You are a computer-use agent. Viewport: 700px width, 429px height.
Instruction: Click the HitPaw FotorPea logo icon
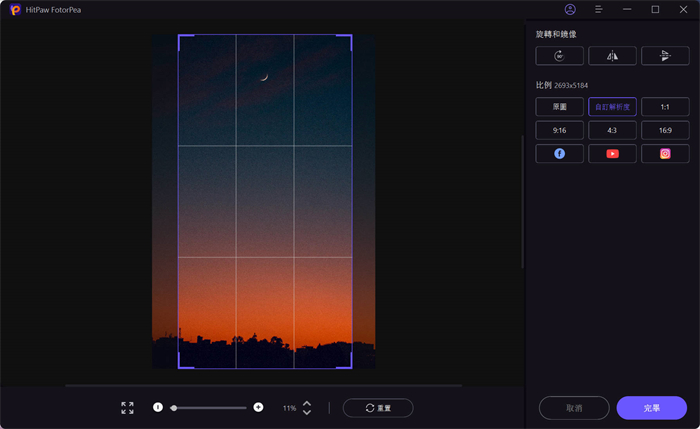[16, 10]
